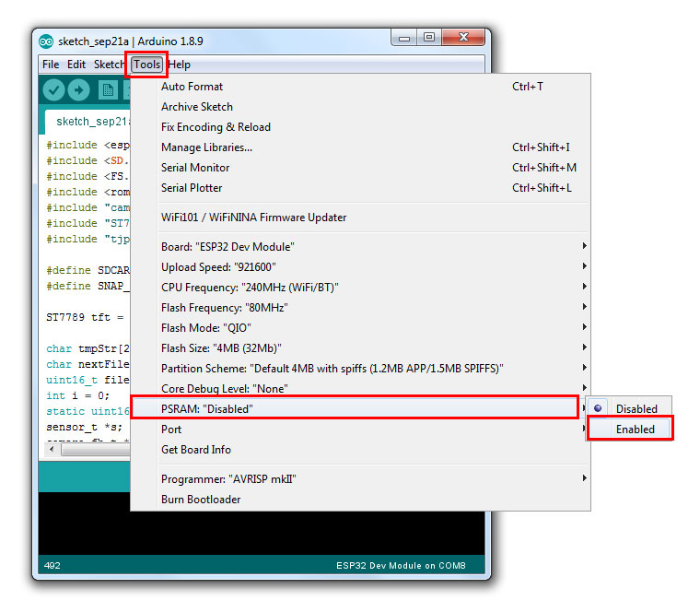This screenshot has height=612, width=700.
Task: Click the "#include <FS." code line
Action: tap(87, 176)
